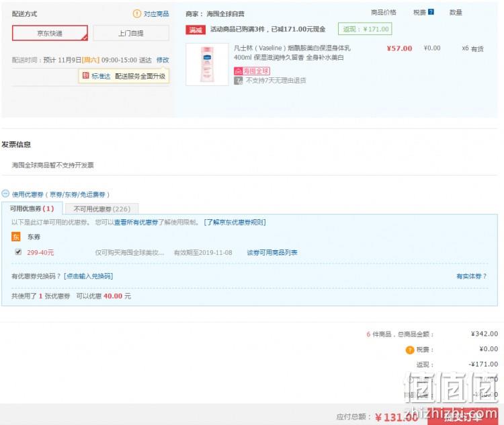Click 修改 to change delivery time
The height and width of the screenshot is (425, 504).
coord(163,60)
